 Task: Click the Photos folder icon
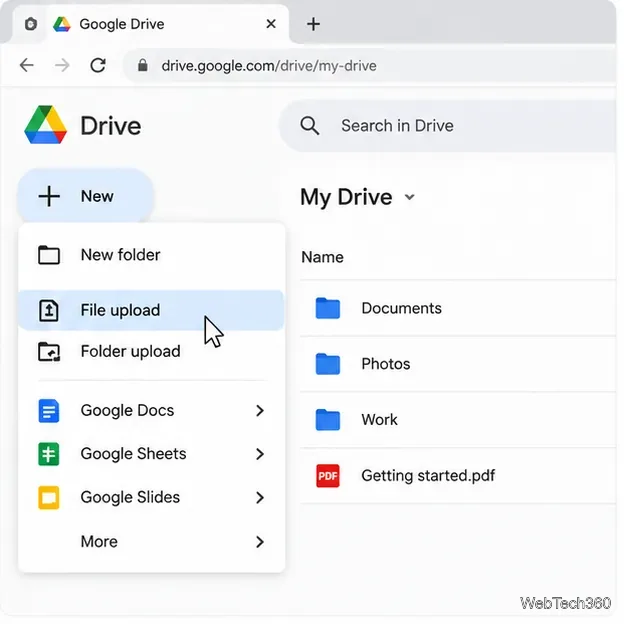[328, 364]
